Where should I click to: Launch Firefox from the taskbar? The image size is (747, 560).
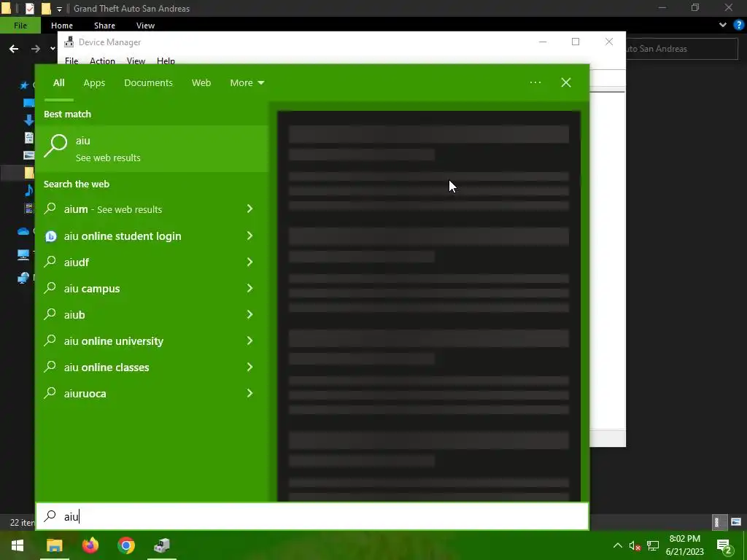coord(90,545)
